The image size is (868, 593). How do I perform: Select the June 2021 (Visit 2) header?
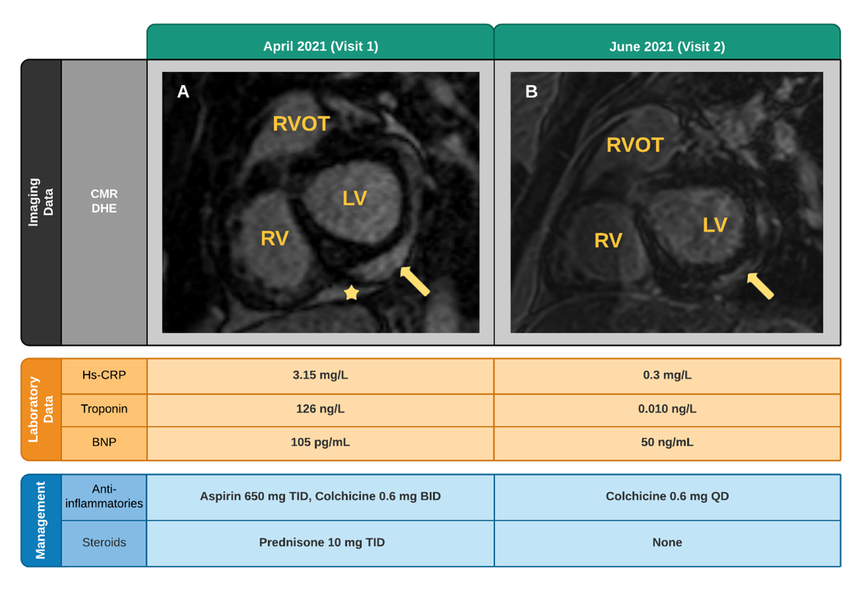667,46
